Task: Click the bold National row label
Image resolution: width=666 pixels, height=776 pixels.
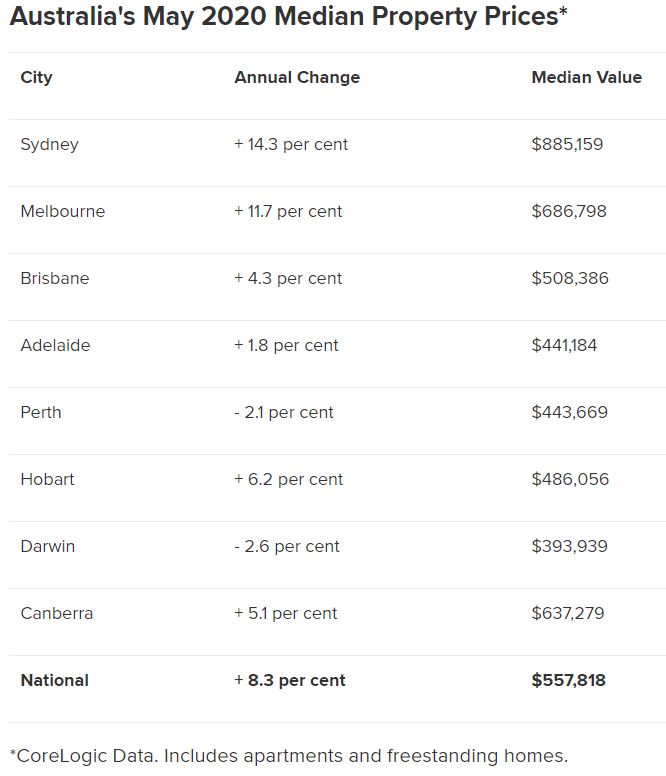Action: pos(55,680)
